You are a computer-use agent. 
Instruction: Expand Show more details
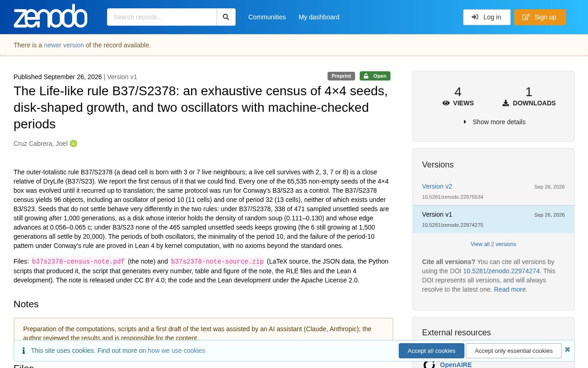click(x=494, y=122)
